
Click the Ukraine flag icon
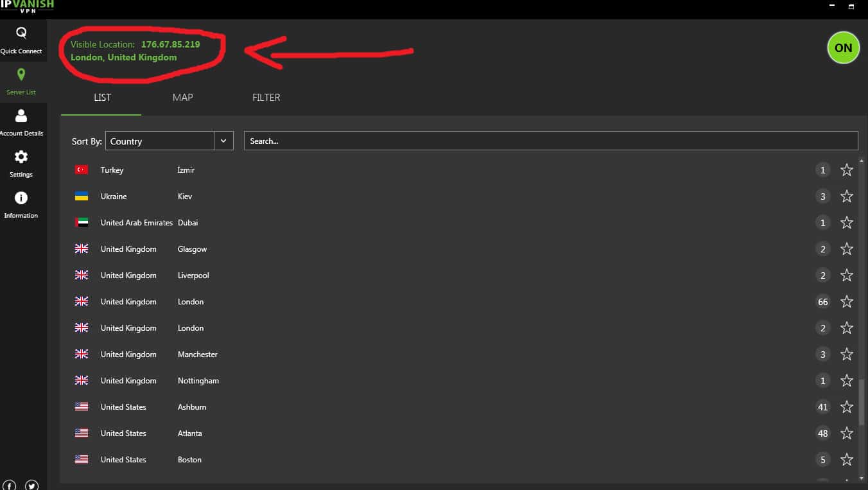[x=82, y=196]
